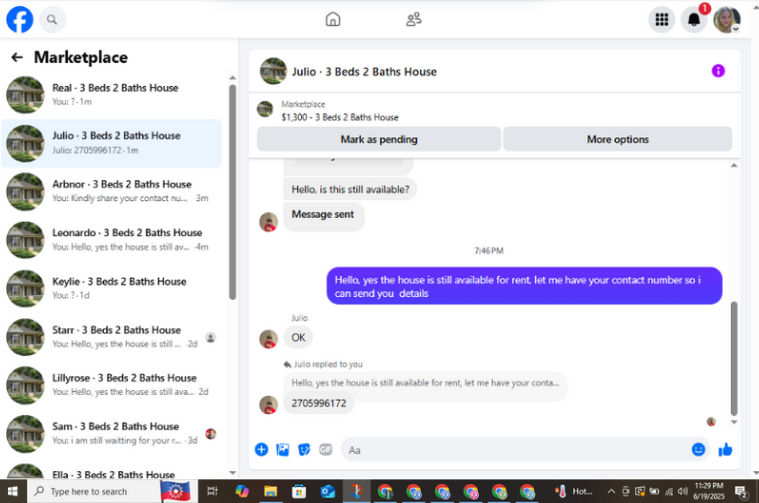
Task: Select Julio conversation in list
Action: click(112, 143)
